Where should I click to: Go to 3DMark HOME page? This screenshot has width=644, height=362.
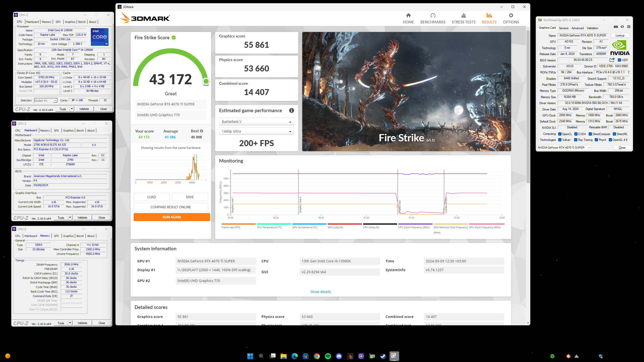408,18
